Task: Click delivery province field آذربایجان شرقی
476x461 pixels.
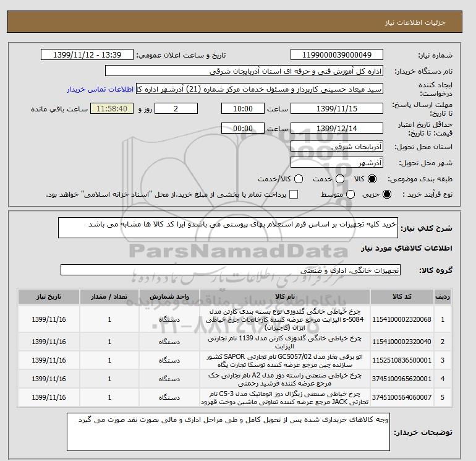Action: (x=337, y=147)
